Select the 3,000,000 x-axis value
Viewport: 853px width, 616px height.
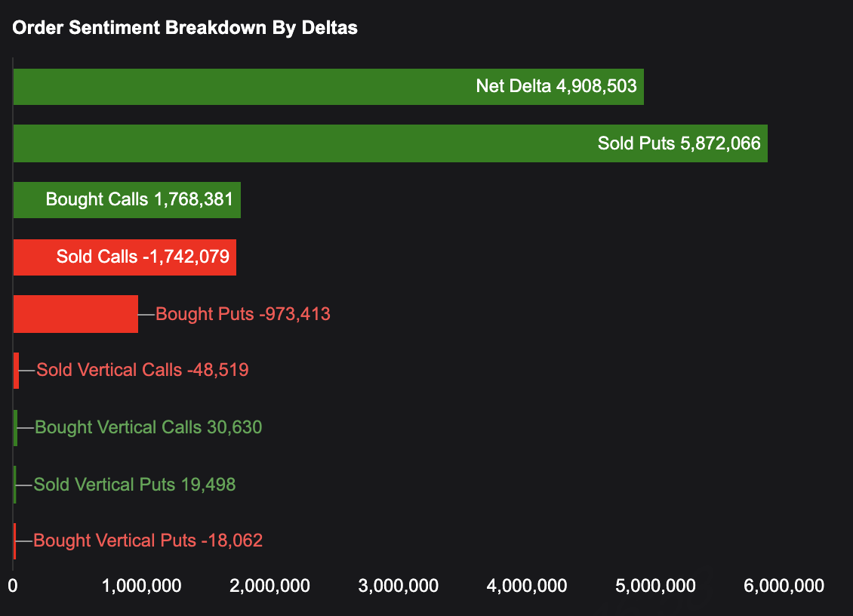[x=396, y=585]
